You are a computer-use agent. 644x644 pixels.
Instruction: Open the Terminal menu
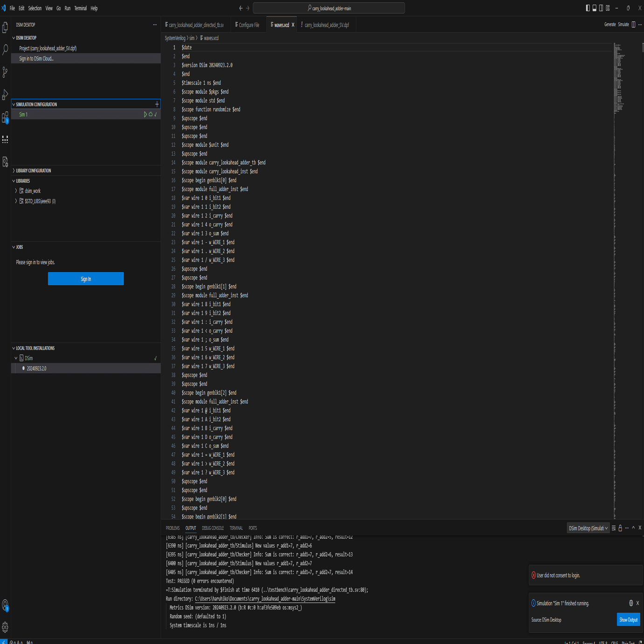tap(80, 8)
